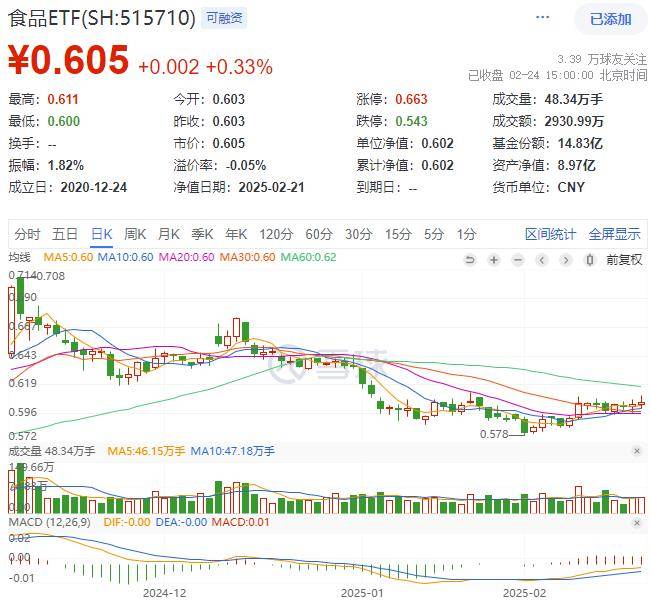
Task: Click the 跌停 value 0.543
Action: [411, 121]
